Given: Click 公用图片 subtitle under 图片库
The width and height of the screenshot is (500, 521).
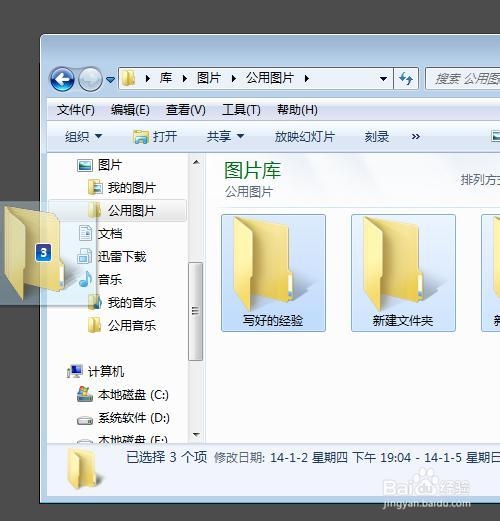Looking at the screenshot, I should (x=249, y=192).
